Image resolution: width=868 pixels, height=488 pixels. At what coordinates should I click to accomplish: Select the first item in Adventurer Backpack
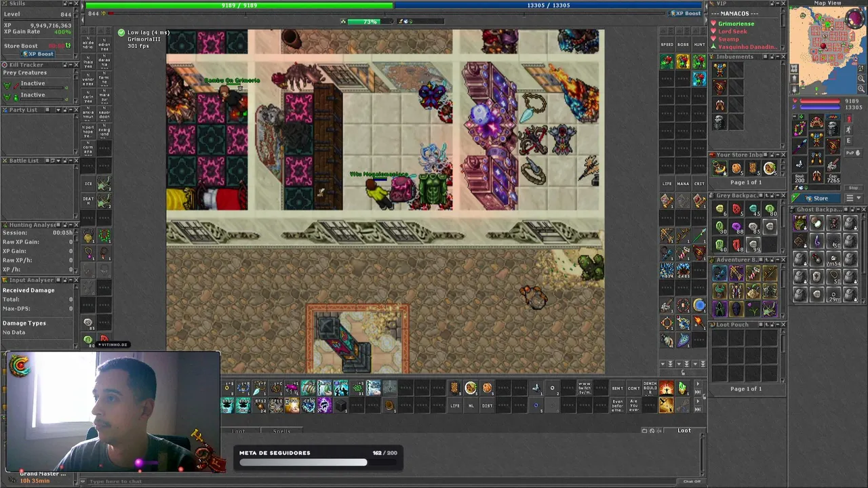click(x=719, y=273)
